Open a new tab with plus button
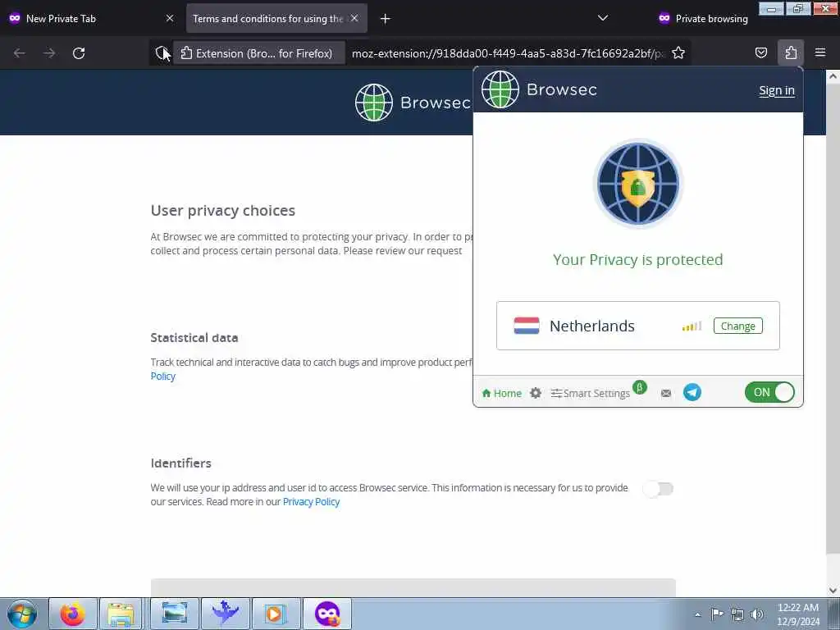 tap(386, 19)
